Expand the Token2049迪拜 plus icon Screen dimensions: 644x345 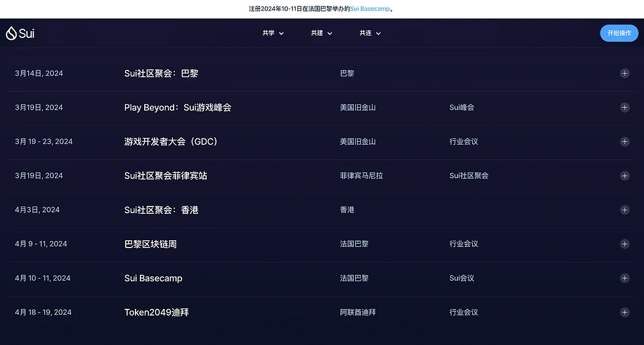(x=625, y=312)
